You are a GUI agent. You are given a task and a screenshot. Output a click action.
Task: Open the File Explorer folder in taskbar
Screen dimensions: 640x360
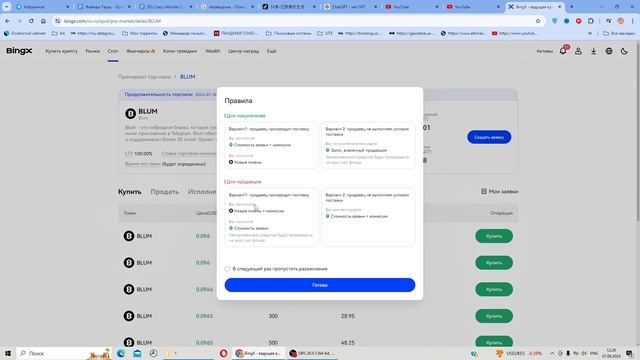click(x=170, y=353)
